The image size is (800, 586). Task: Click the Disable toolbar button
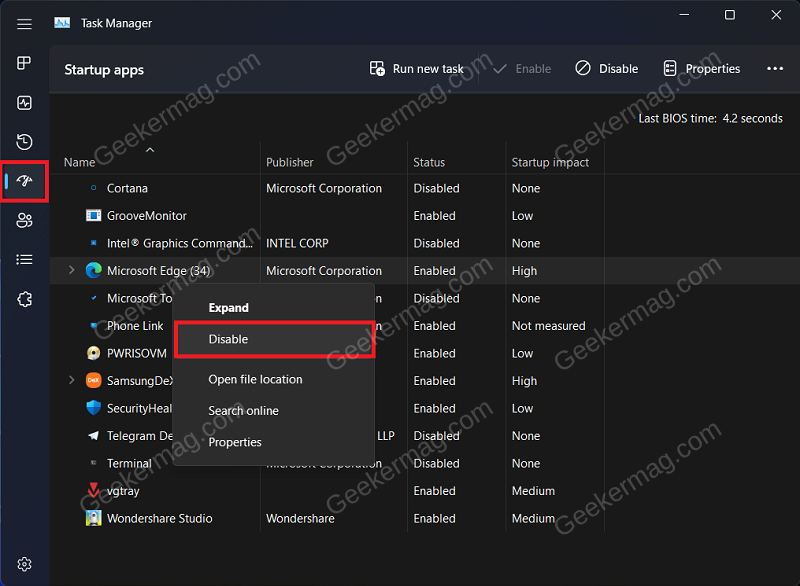click(607, 69)
